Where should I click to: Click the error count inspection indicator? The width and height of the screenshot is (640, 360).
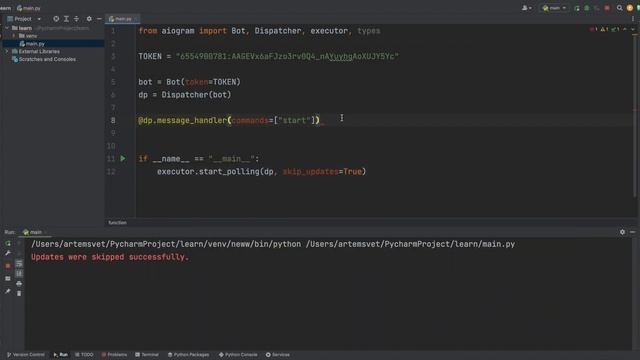(x=593, y=29)
